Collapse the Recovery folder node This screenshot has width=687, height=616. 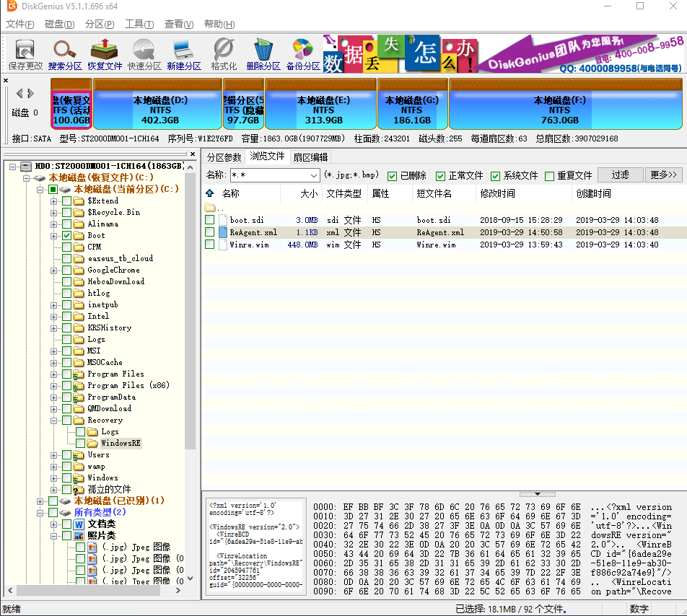(x=54, y=421)
